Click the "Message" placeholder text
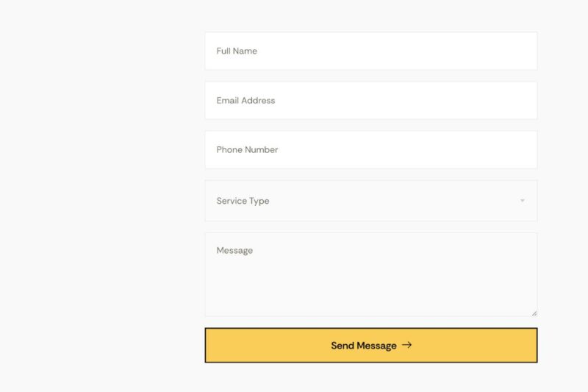 tap(234, 250)
